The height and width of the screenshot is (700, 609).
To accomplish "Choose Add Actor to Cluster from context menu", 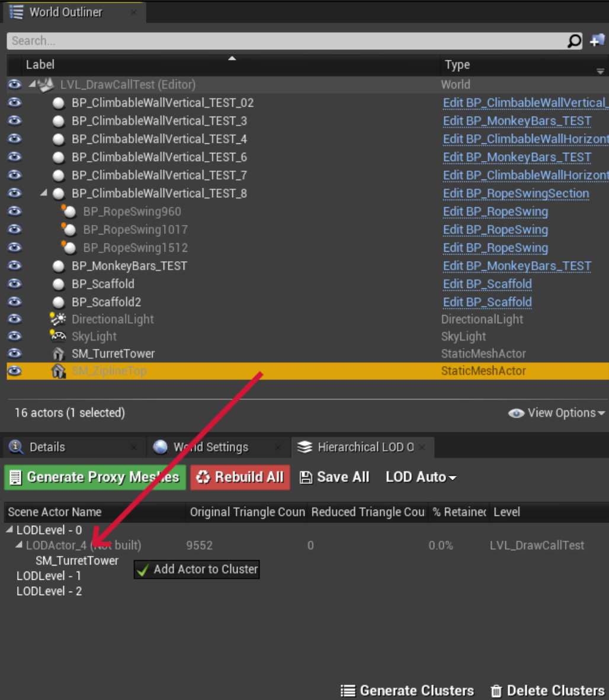I will (x=196, y=569).
